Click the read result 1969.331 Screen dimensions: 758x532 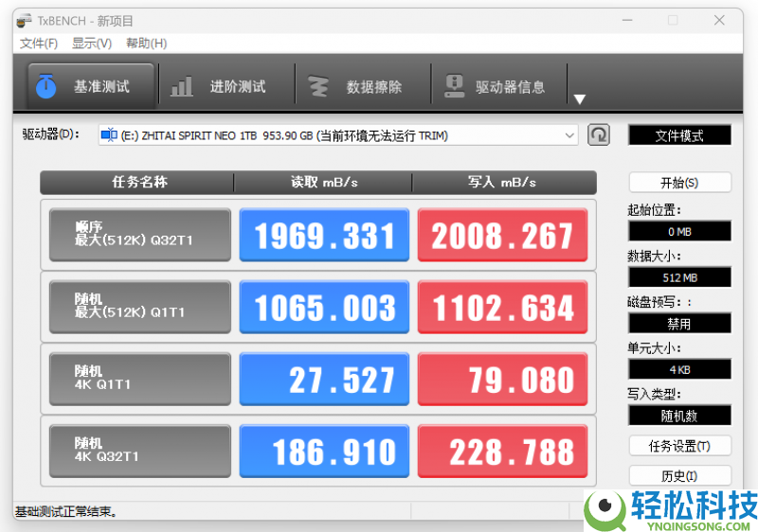324,235
